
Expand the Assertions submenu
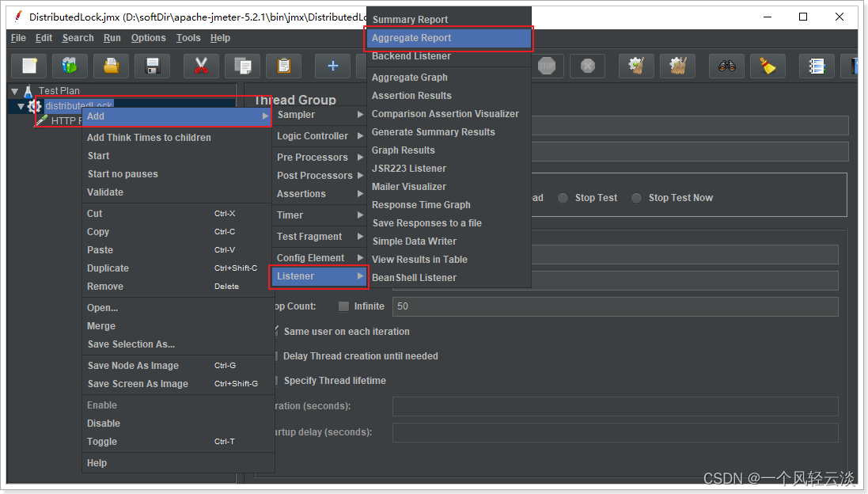point(320,194)
